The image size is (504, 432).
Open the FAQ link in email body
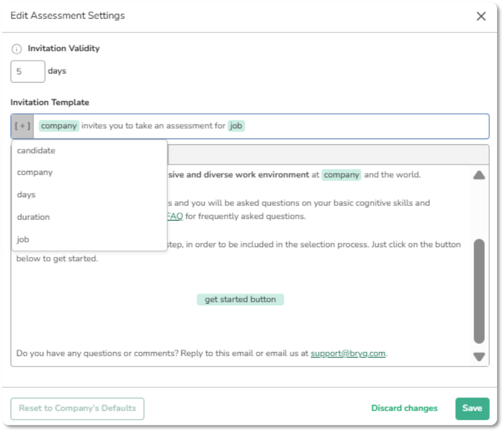click(x=175, y=217)
